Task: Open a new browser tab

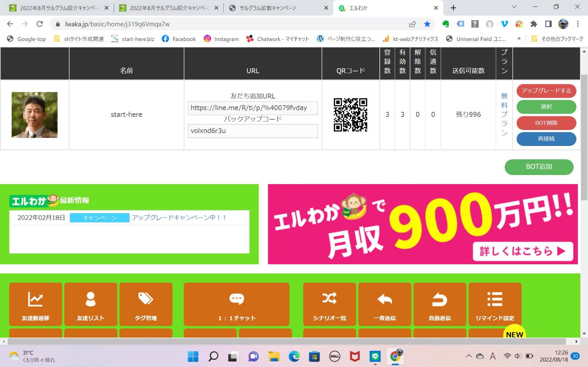Action: (x=453, y=8)
